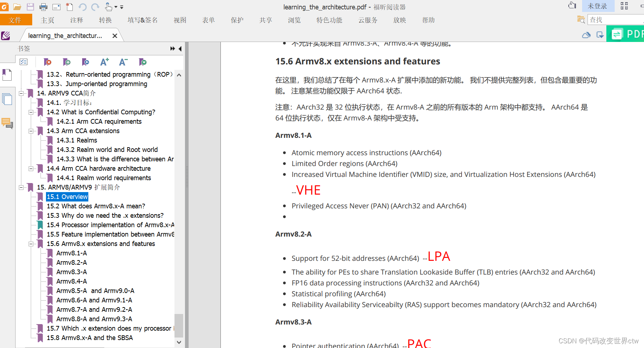Image resolution: width=644 pixels, height=348 pixels.
Task: Set bookmark destination icon
Action: click(85, 62)
